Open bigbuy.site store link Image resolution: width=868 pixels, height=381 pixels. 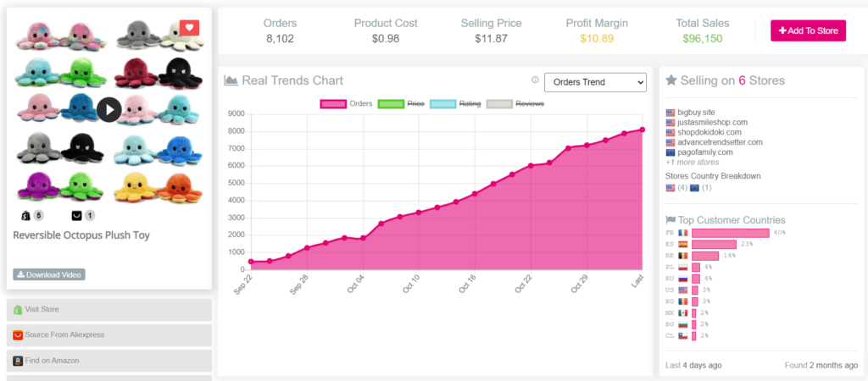(696, 113)
